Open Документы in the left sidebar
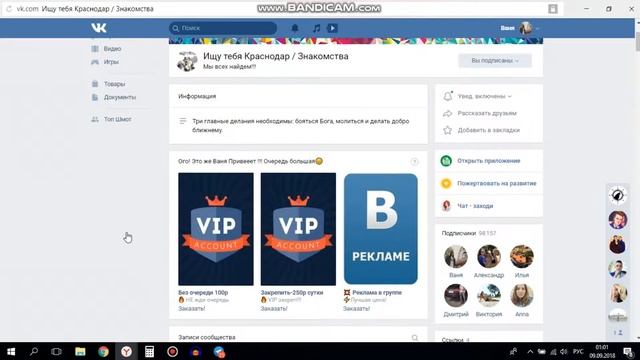This screenshot has width=640, height=360. click(x=120, y=97)
